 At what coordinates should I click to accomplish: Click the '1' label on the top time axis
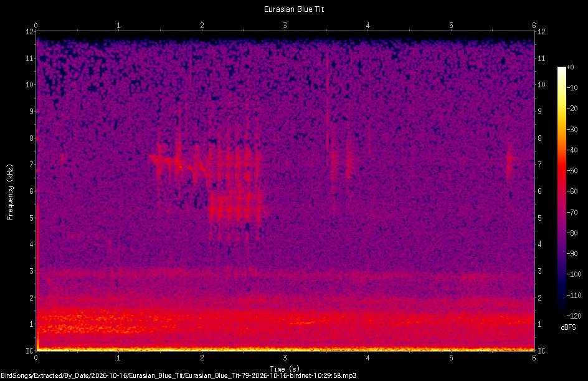pos(118,26)
